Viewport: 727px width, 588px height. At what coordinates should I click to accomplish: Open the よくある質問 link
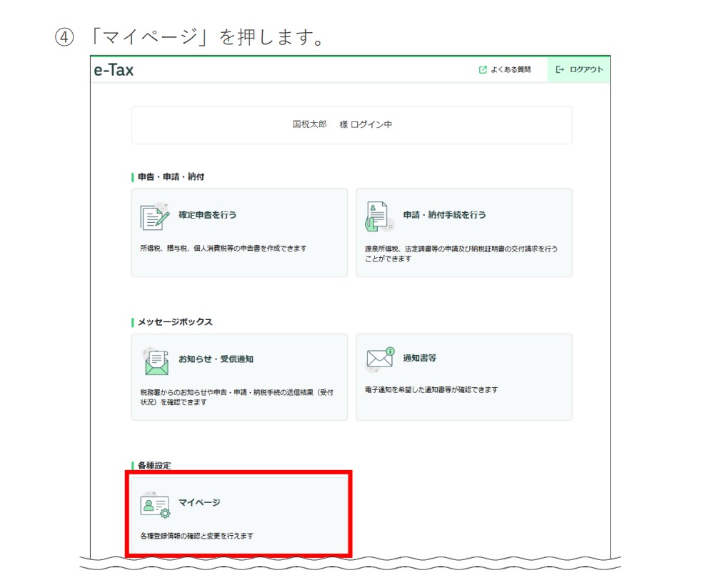[510, 69]
